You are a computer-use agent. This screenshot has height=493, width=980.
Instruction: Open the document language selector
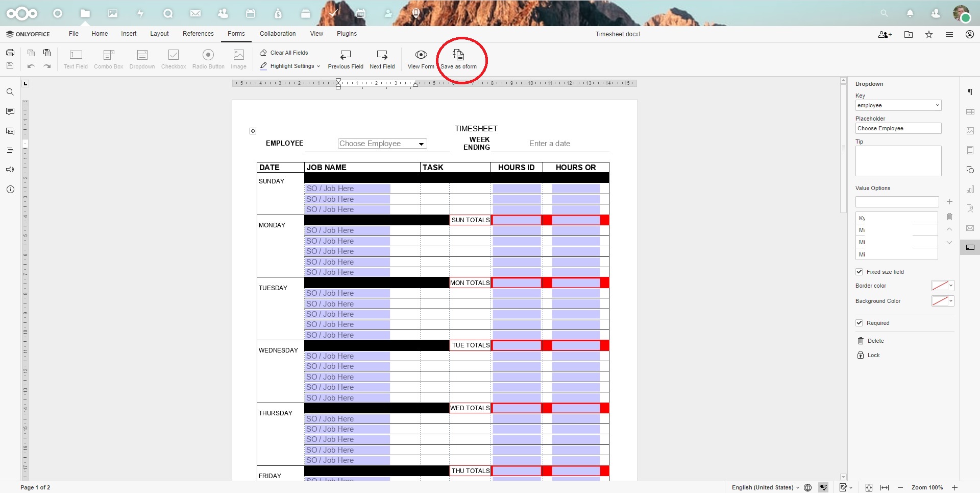tap(765, 487)
